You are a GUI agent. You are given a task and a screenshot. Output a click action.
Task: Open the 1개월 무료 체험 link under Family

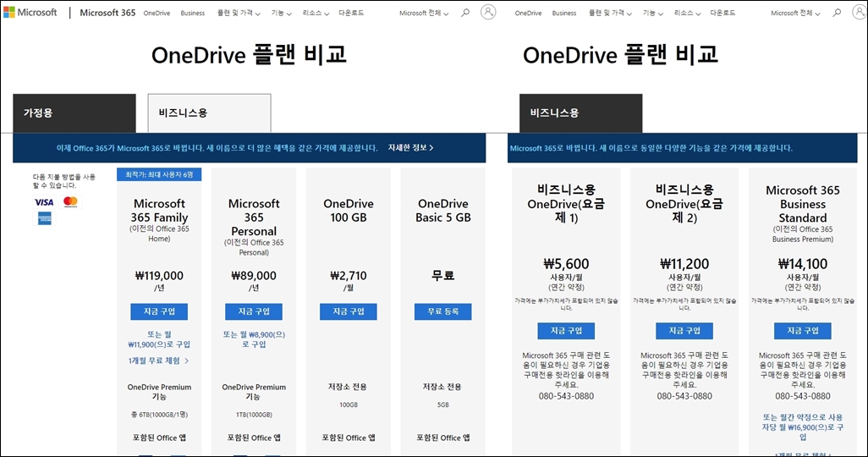coord(158,361)
